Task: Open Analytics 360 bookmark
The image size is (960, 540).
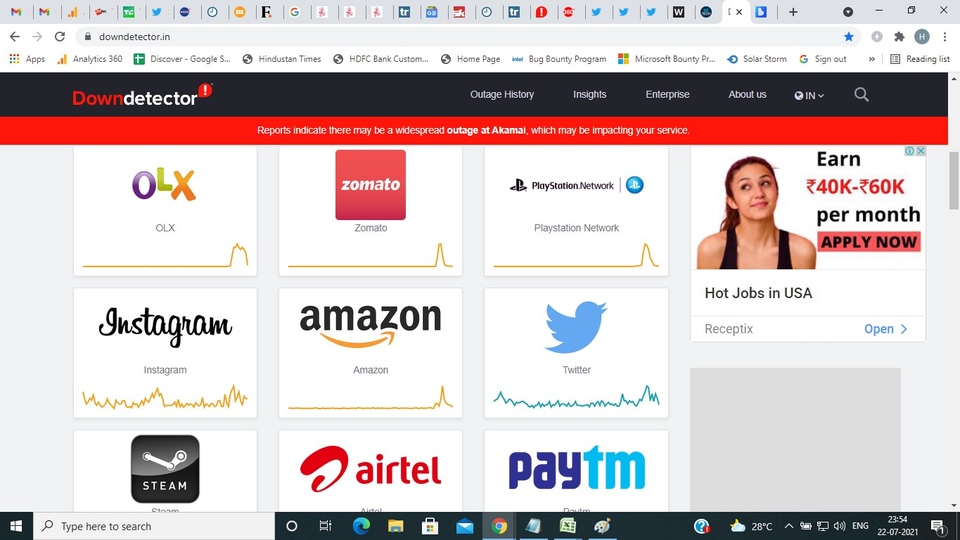Action: tap(89, 59)
